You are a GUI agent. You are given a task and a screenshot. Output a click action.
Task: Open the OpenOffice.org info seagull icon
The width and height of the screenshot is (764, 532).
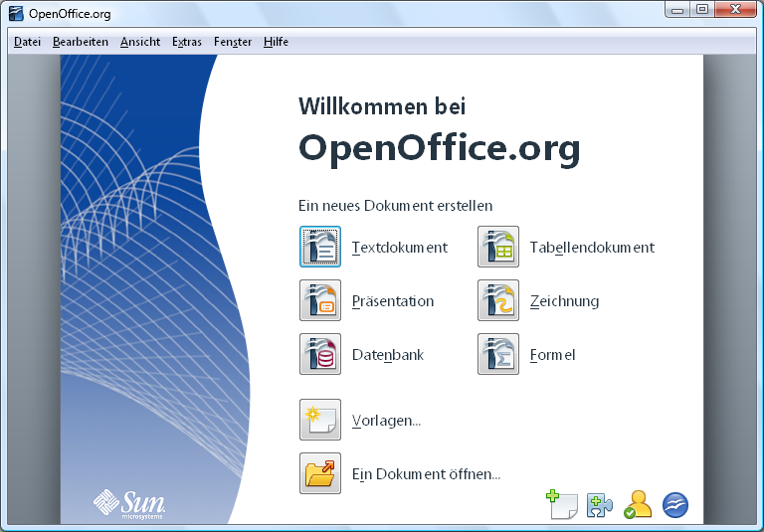click(x=675, y=505)
